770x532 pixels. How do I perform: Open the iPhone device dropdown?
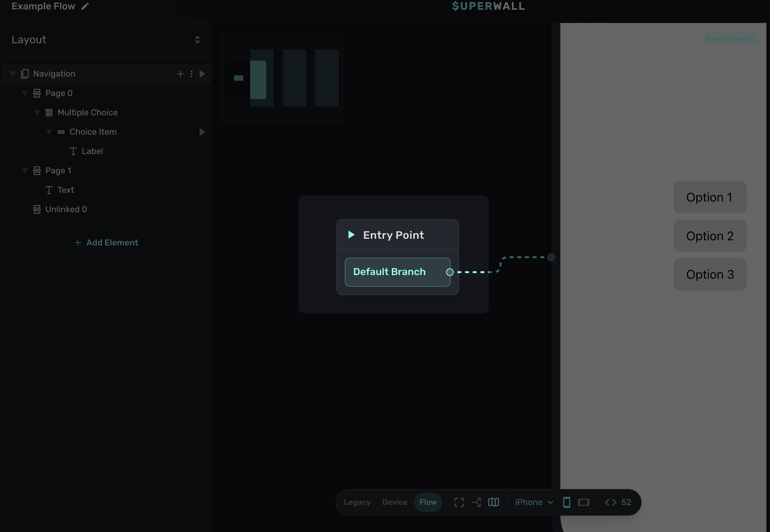pyautogui.click(x=534, y=502)
